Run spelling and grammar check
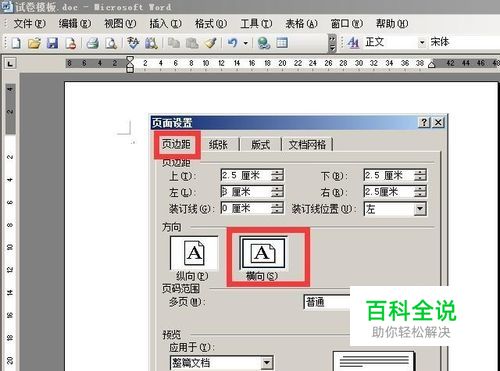This screenshot has height=371, width=500. 133,43
